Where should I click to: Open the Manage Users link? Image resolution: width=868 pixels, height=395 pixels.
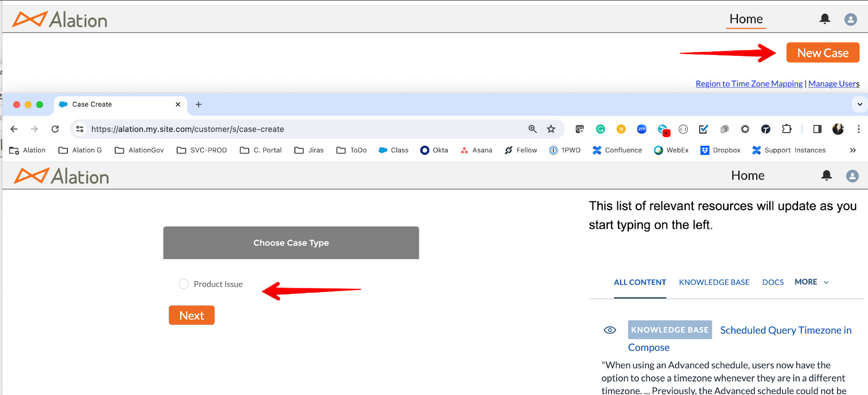pos(834,83)
